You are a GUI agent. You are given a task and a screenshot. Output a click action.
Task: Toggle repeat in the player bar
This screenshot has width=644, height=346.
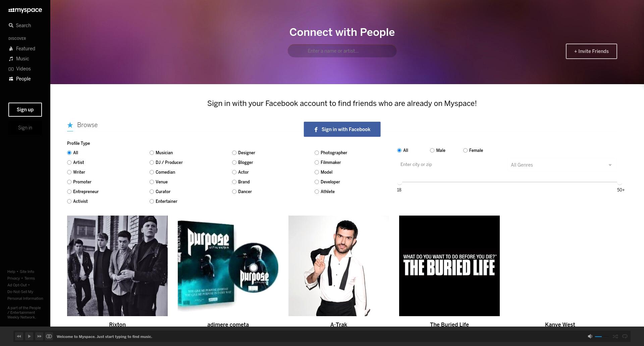coord(625,336)
